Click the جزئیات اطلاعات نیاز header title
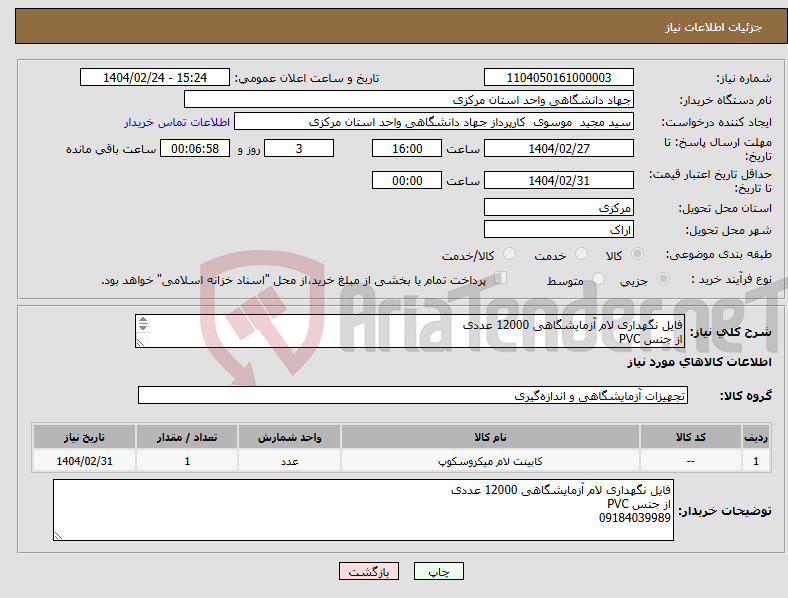Screen dimensions: 788x598 click(x=714, y=27)
